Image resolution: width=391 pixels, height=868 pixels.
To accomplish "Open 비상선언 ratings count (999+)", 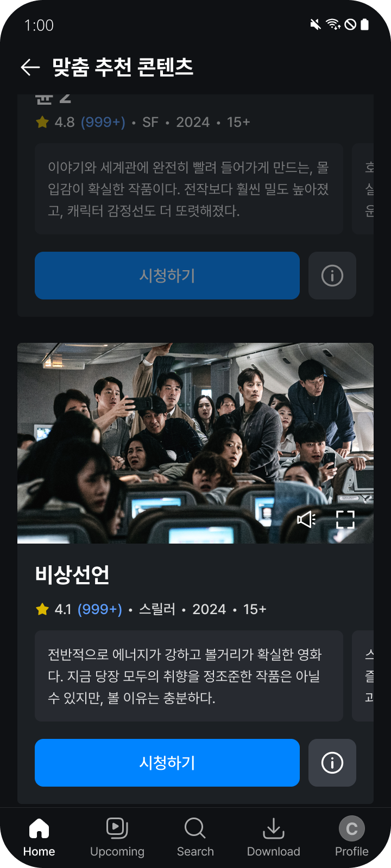I will tap(100, 609).
